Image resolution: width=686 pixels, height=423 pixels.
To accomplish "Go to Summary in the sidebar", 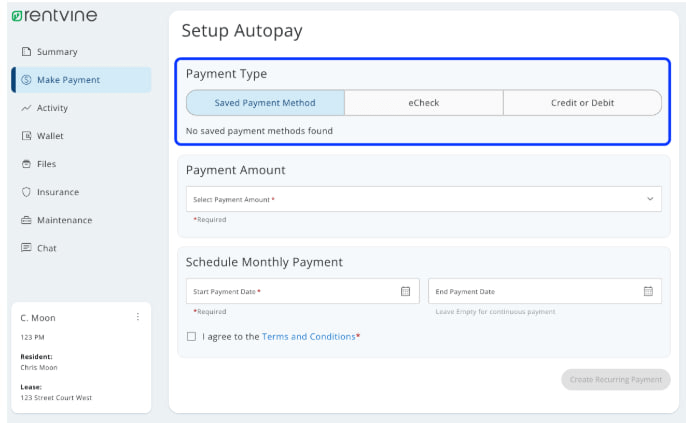I will click(81, 52).
